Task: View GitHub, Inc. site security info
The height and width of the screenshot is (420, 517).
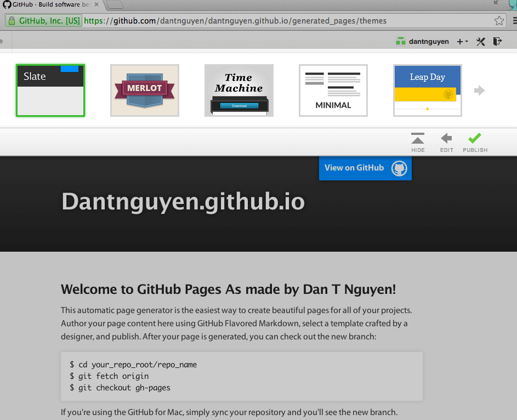Action: coord(44,21)
